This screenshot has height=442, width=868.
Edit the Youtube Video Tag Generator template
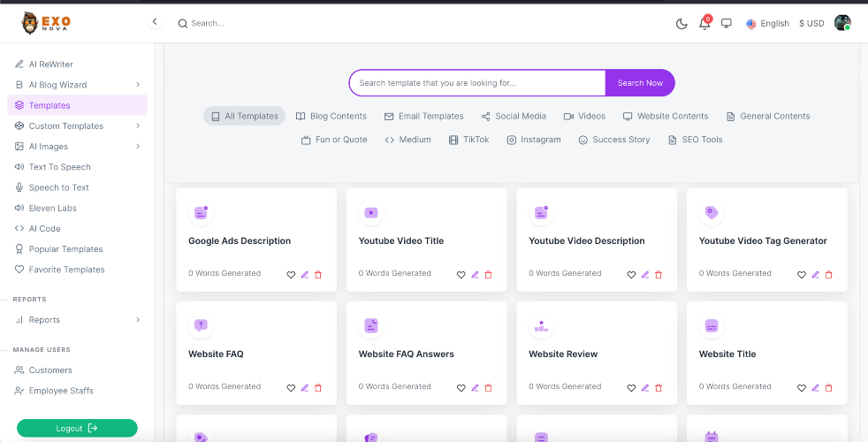point(816,275)
